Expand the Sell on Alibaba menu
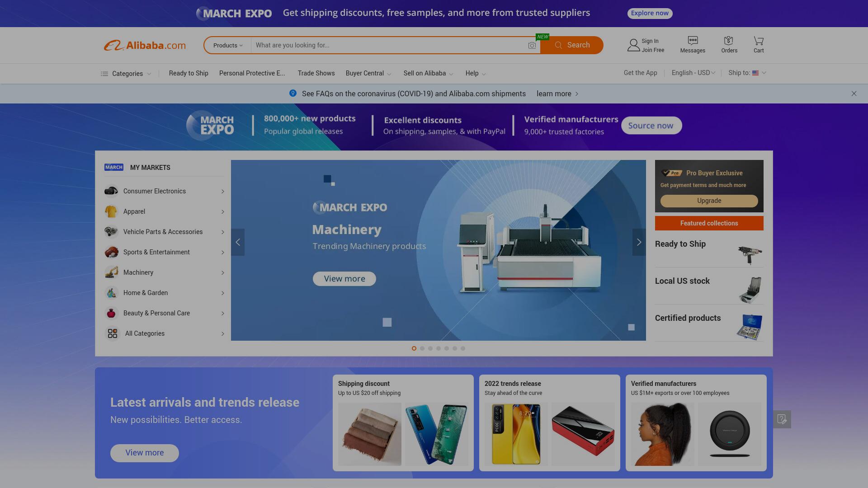868x488 pixels. [451, 74]
